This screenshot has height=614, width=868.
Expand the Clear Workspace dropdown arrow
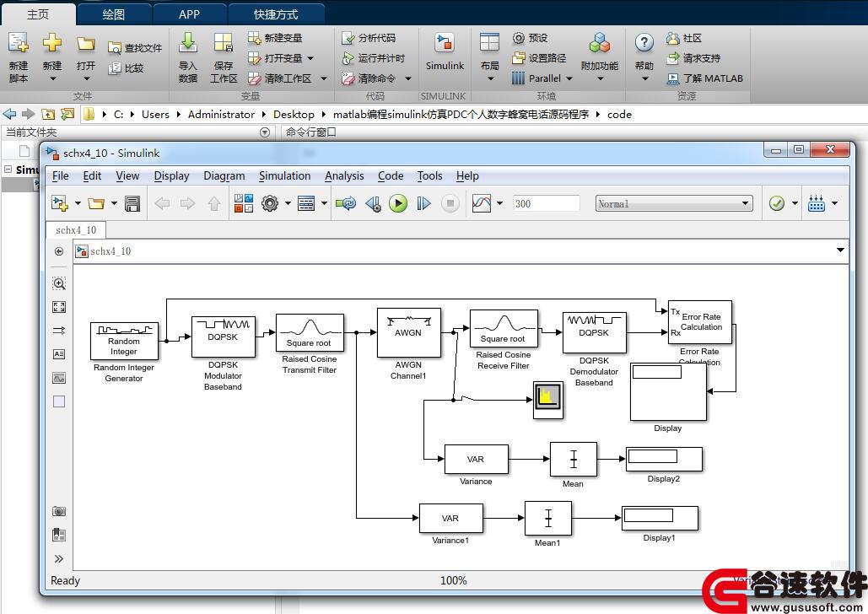[x=324, y=78]
